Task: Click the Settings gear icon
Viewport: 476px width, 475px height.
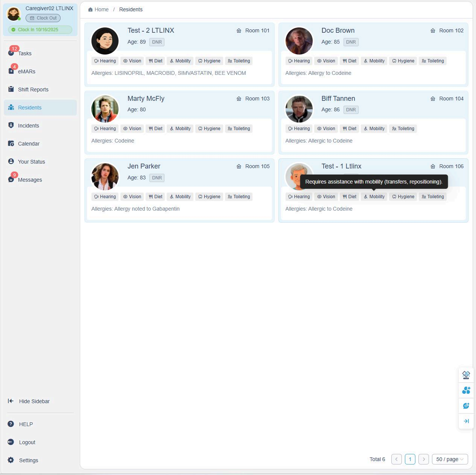Action: (x=11, y=460)
